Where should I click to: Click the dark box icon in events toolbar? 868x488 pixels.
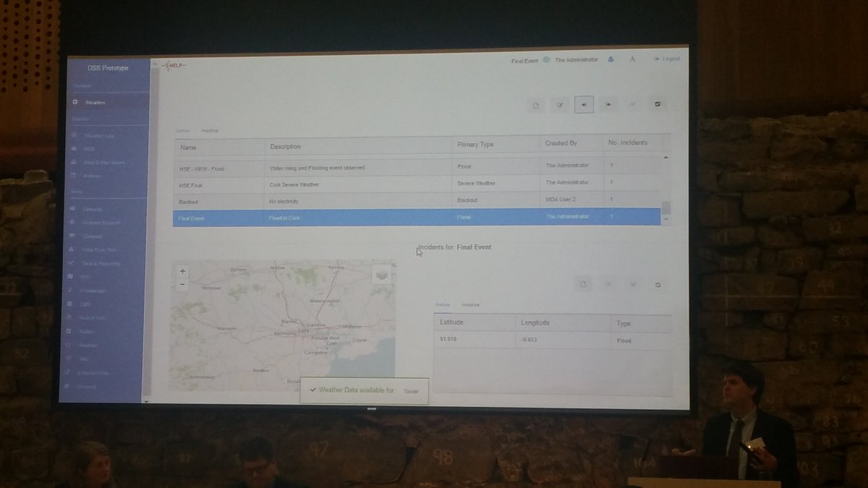657,105
